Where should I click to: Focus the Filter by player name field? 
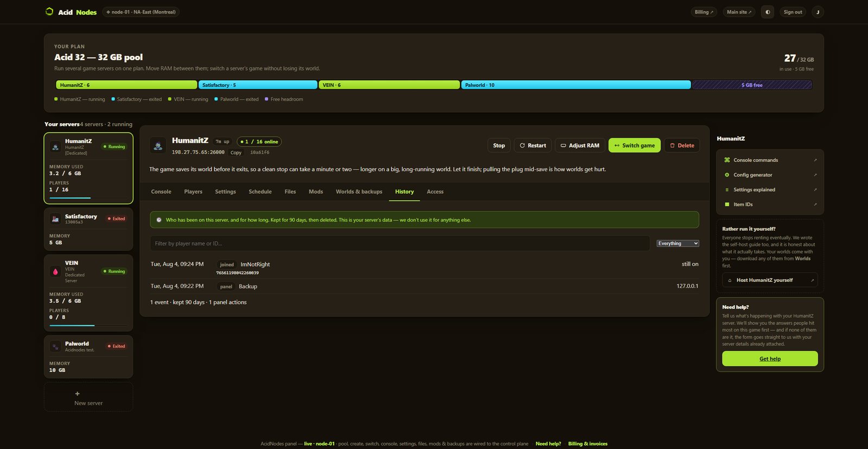400,243
